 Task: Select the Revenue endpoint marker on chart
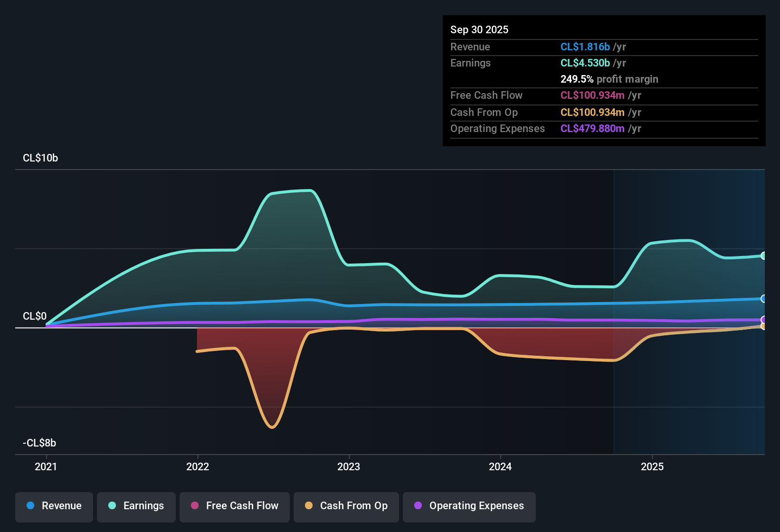[763, 299]
